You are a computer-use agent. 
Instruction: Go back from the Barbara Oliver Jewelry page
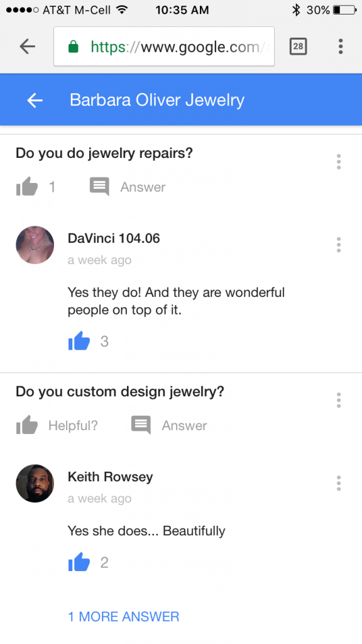pyautogui.click(x=35, y=100)
